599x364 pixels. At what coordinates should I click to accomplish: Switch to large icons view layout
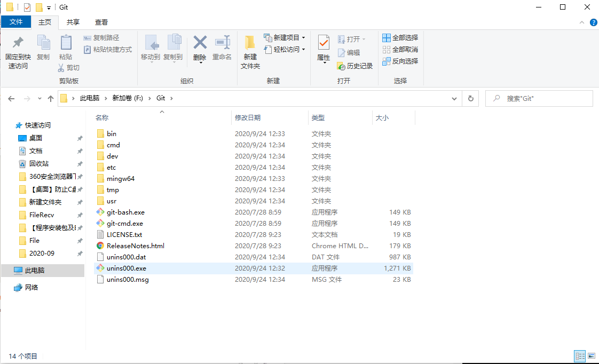pyautogui.click(x=592, y=357)
